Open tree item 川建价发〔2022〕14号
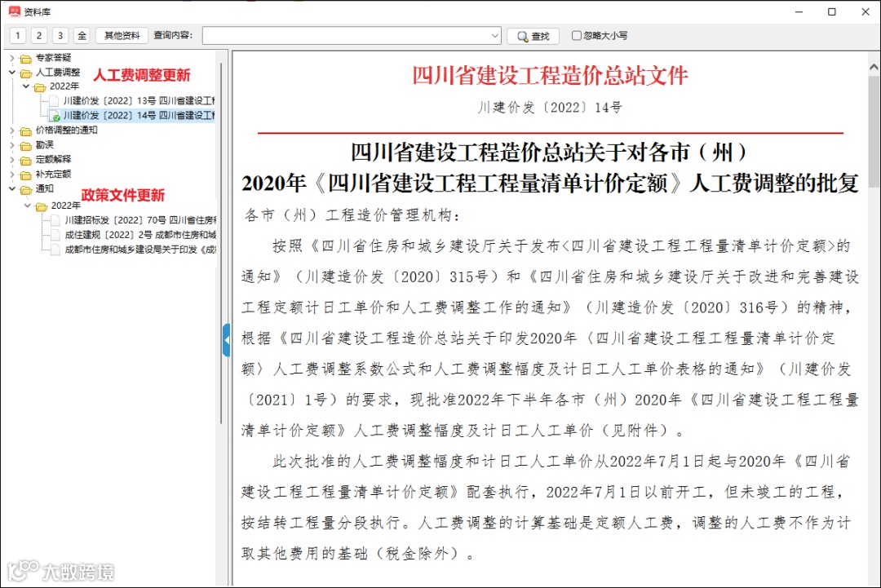This screenshot has height=588, width=881. pos(139,115)
